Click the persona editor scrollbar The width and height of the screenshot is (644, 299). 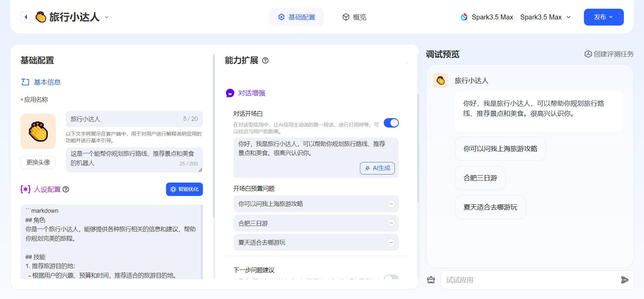click(202, 242)
